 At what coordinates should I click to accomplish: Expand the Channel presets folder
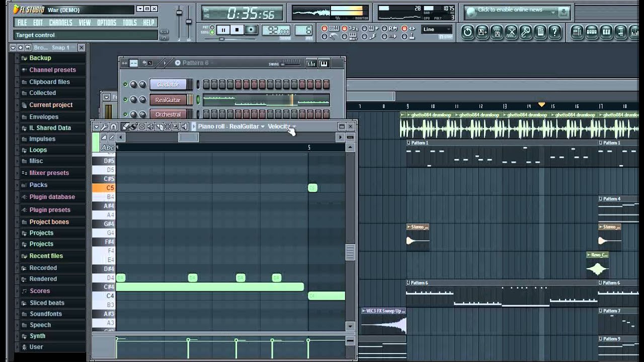pos(52,70)
